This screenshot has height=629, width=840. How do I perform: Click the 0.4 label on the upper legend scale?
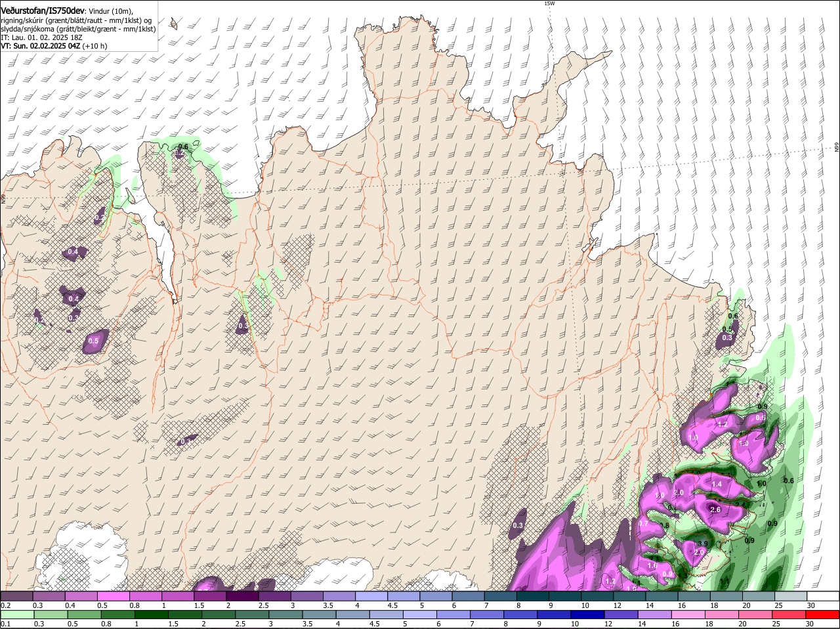pyautogui.click(x=70, y=605)
